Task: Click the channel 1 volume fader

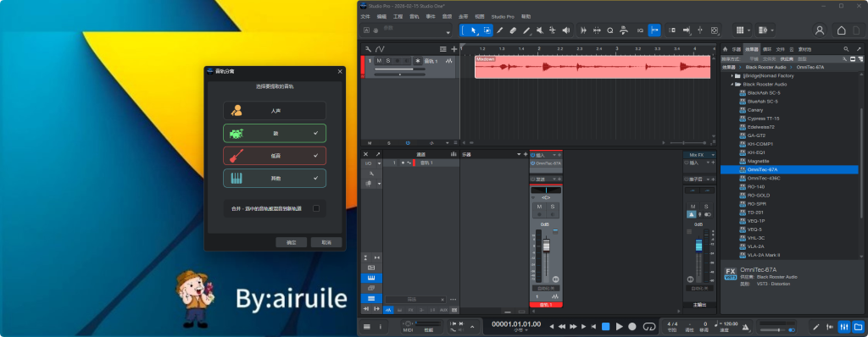Action: 547,246
